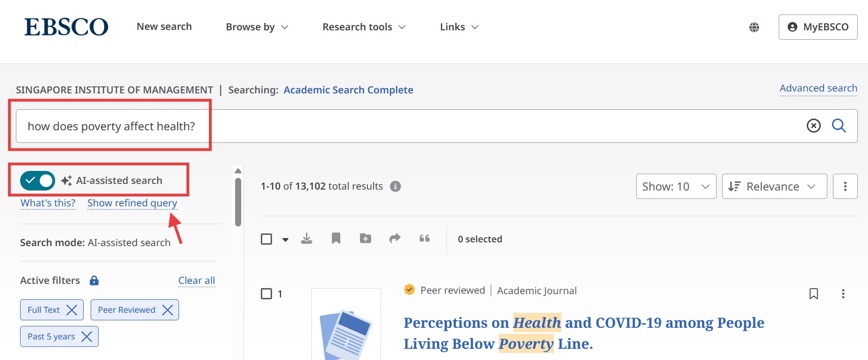Open article titled Perceptions on Health and COVID-19
This screenshot has height=360, width=868.
click(x=584, y=333)
